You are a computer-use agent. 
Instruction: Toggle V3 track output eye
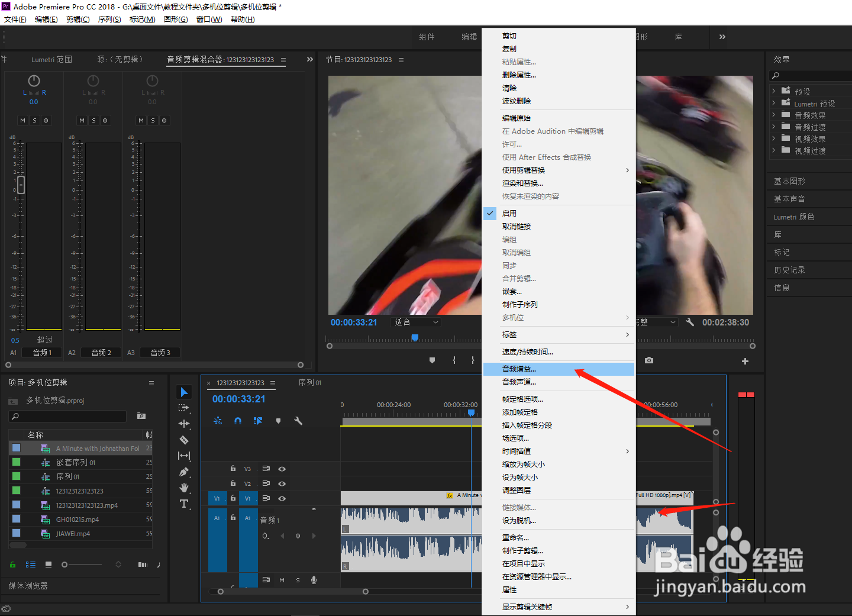click(x=282, y=469)
